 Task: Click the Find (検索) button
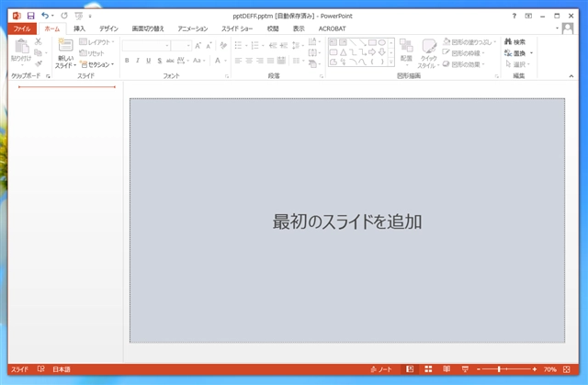pyautogui.click(x=515, y=42)
